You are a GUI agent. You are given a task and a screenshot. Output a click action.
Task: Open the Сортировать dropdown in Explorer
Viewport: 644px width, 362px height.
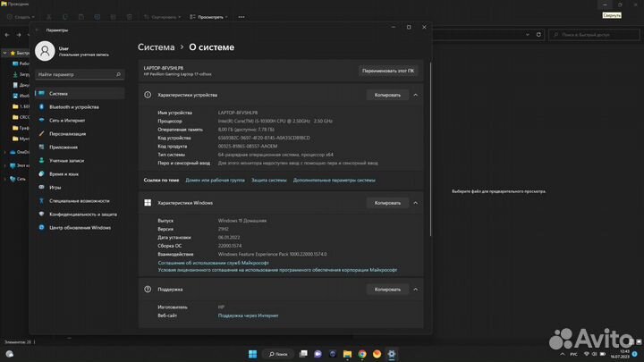[x=162, y=17]
